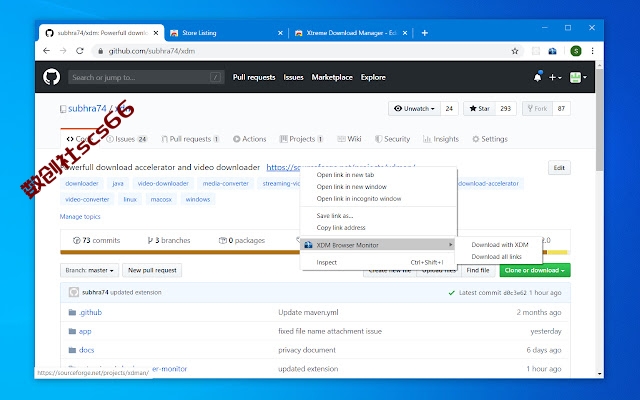Choose Open link in incognito window

(378, 199)
